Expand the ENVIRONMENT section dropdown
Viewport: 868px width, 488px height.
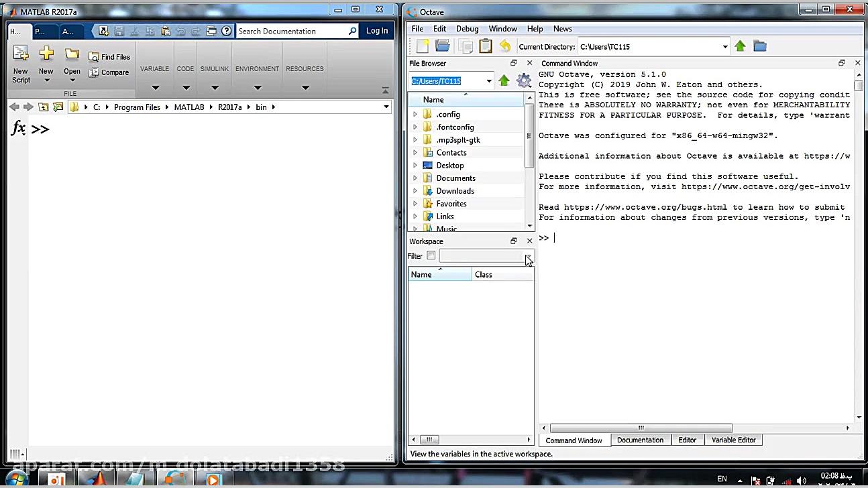[258, 87]
